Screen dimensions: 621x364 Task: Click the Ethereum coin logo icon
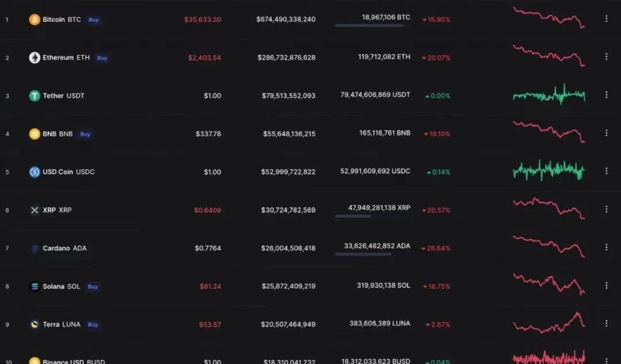click(34, 58)
